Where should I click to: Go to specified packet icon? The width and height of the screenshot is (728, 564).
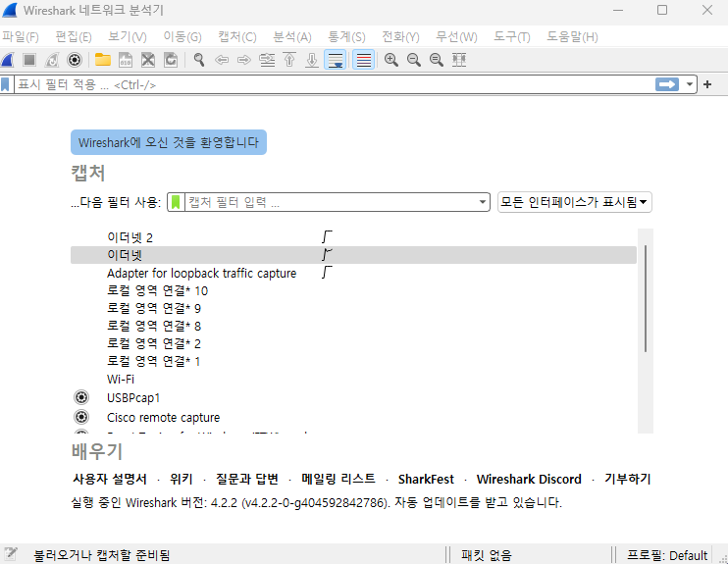(267, 60)
